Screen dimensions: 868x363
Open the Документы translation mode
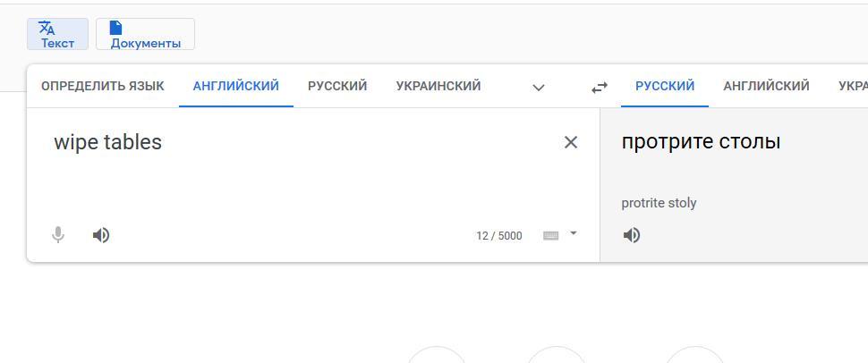pyautogui.click(x=145, y=34)
